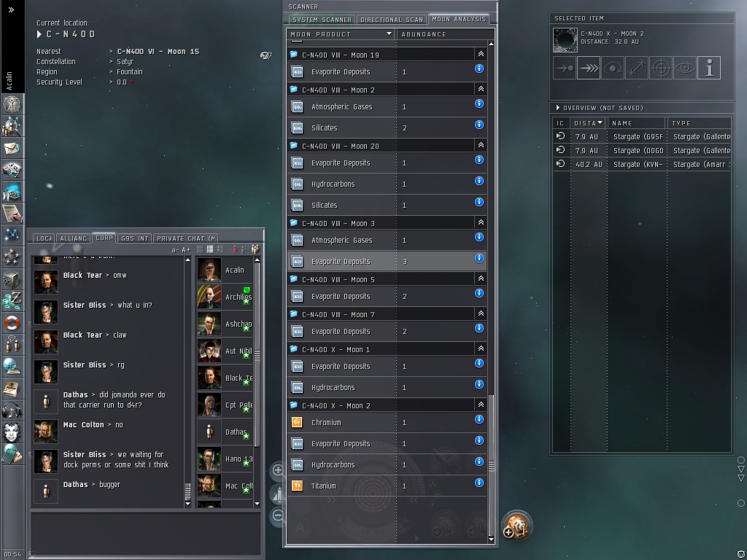This screenshot has width=747, height=560.
Task: Open Help lifebuoy icon in sidebar
Action: (12, 323)
